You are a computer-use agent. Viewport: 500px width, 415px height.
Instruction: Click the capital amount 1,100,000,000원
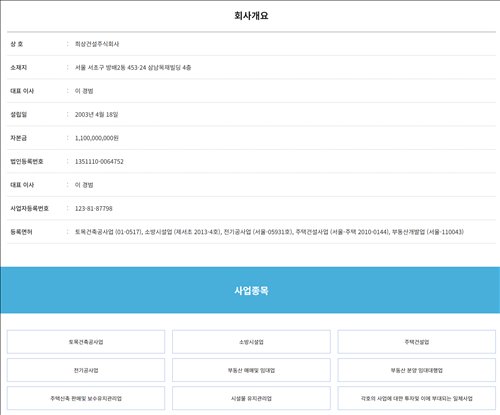[x=97, y=138]
